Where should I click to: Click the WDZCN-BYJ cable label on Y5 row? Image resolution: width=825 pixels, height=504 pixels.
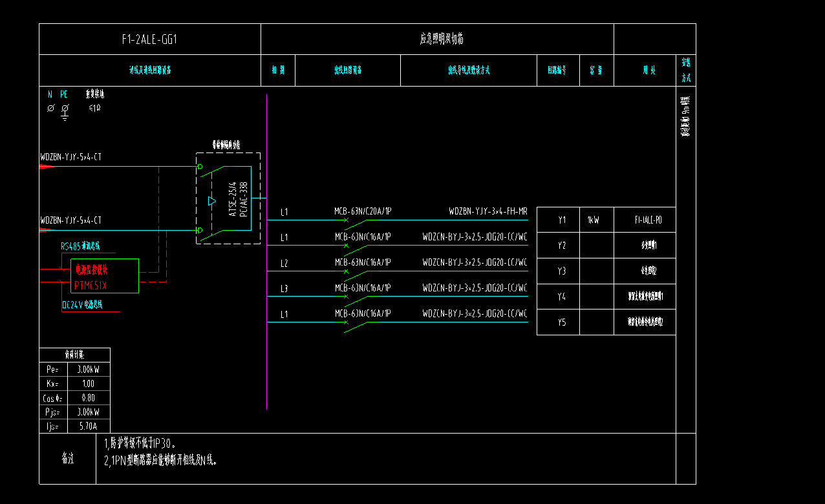(x=475, y=313)
